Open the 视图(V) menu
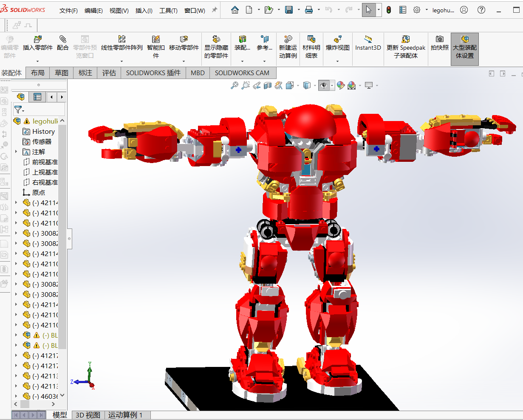 click(x=119, y=11)
